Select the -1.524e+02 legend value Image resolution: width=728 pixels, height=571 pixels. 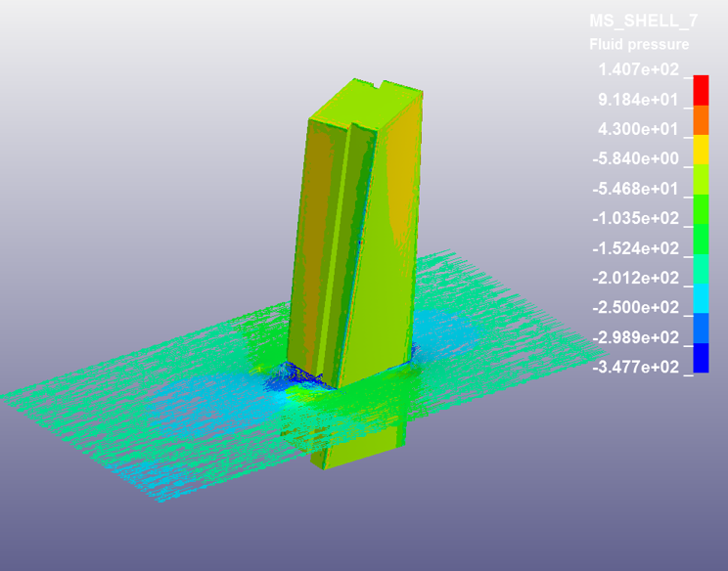pyautogui.click(x=636, y=248)
